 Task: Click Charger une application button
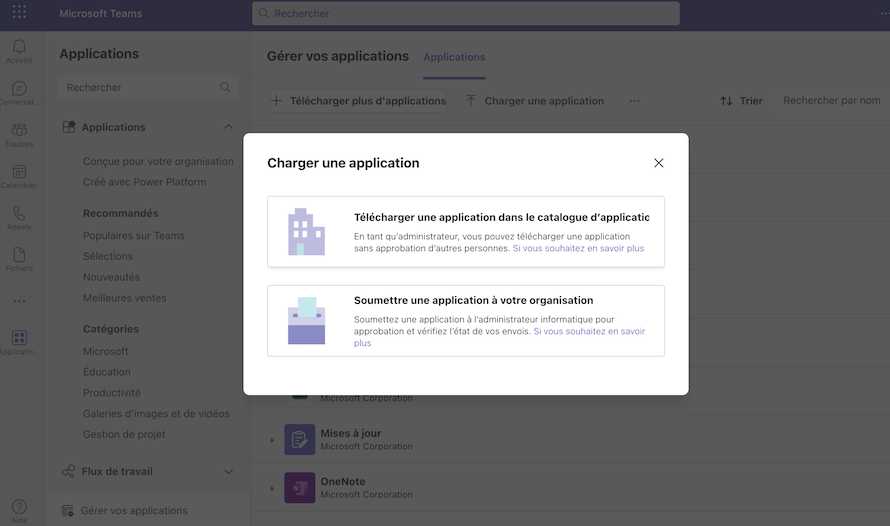(535, 101)
